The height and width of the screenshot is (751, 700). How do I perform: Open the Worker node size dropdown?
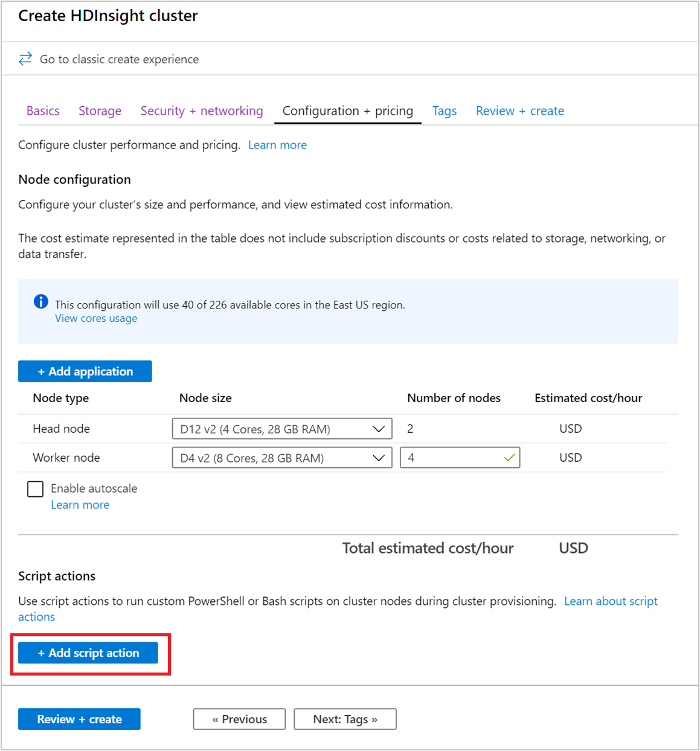(281, 458)
